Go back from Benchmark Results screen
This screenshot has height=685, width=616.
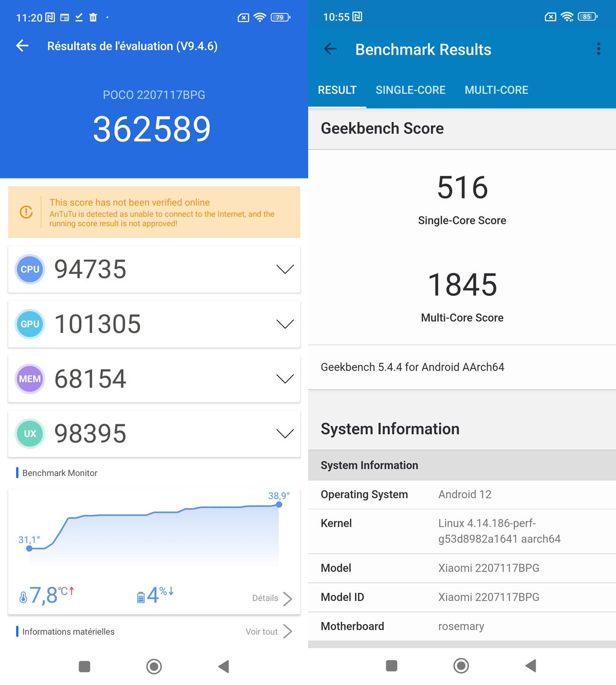(x=330, y=49)
